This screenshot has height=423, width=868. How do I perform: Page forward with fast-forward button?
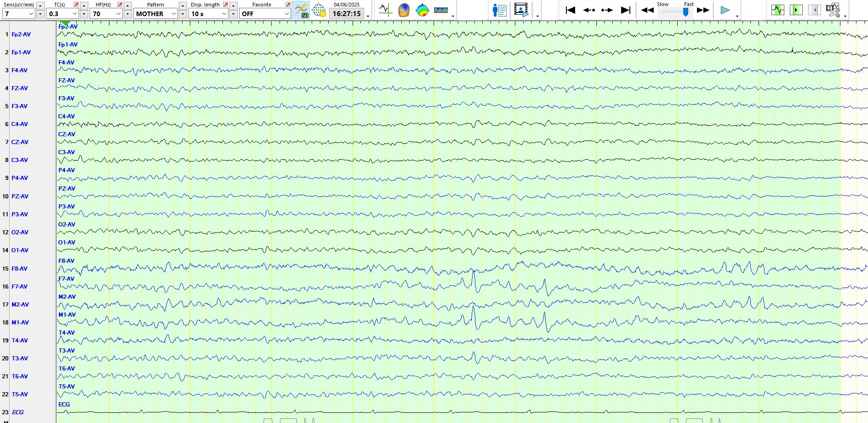(703, 10)
